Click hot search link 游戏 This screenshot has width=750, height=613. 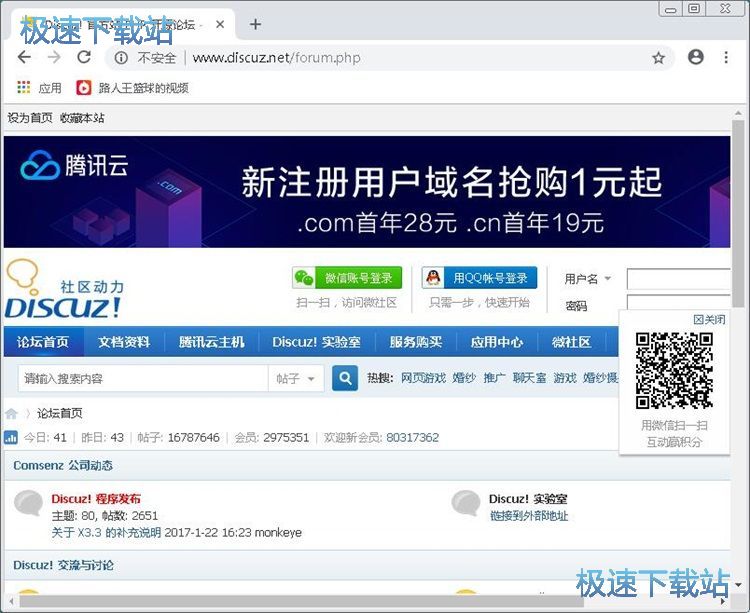click(564, 378)
